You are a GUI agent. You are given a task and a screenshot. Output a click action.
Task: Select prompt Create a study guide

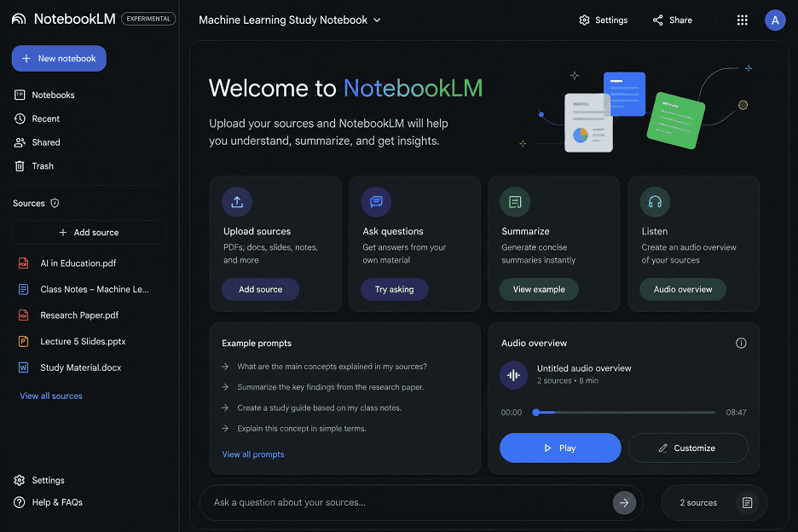coord(311,408)
